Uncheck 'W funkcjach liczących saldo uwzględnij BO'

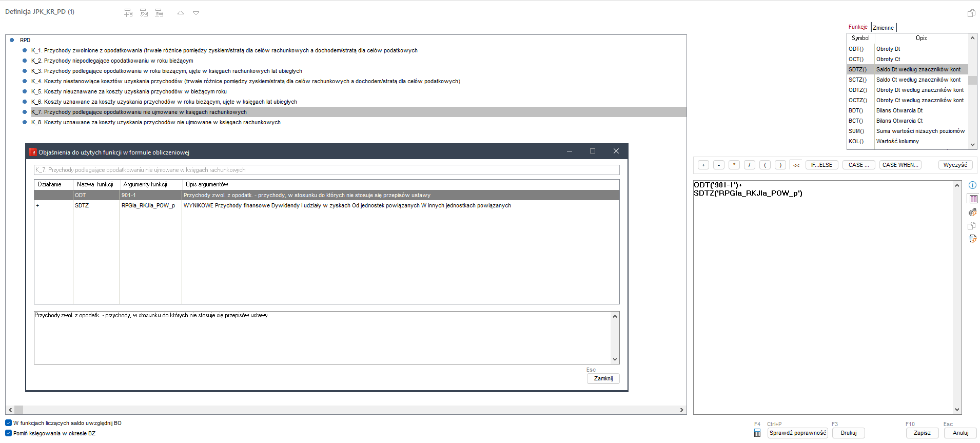pos(9,423)
